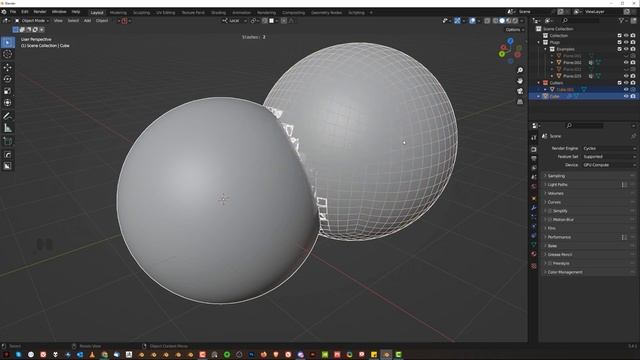640x360 pixels.
Task: Toggle X-ray display
Action: coord(487,21)
